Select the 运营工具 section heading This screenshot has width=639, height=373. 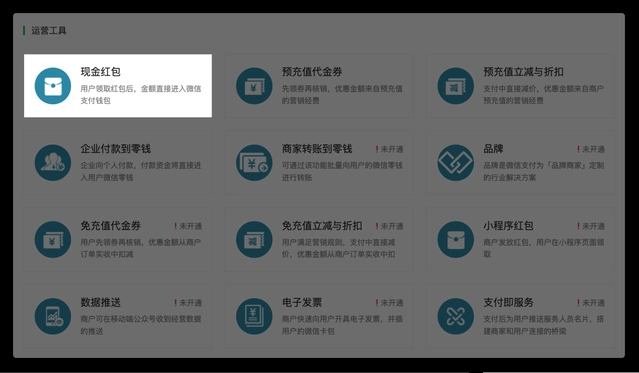pyautogui.click(x=48, y=31)
